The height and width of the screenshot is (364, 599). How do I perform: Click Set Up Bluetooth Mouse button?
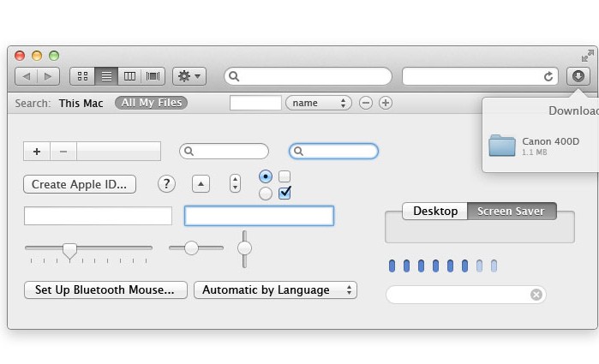[105, 289]
